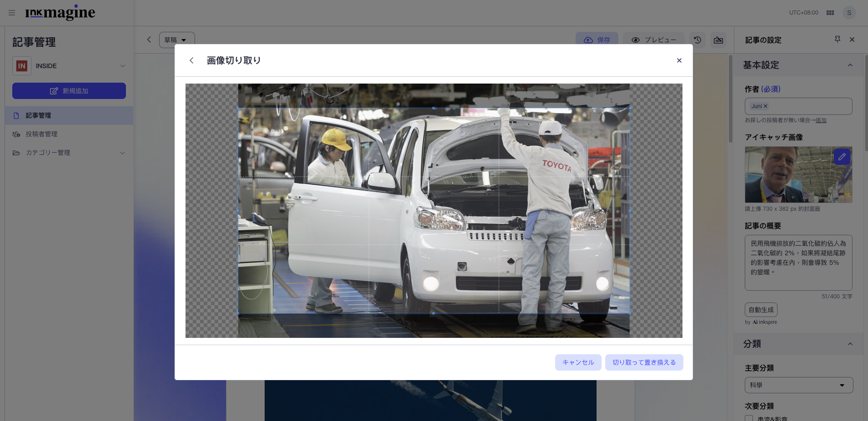Open the hamburger menu icon

click(x=12, y=13)
